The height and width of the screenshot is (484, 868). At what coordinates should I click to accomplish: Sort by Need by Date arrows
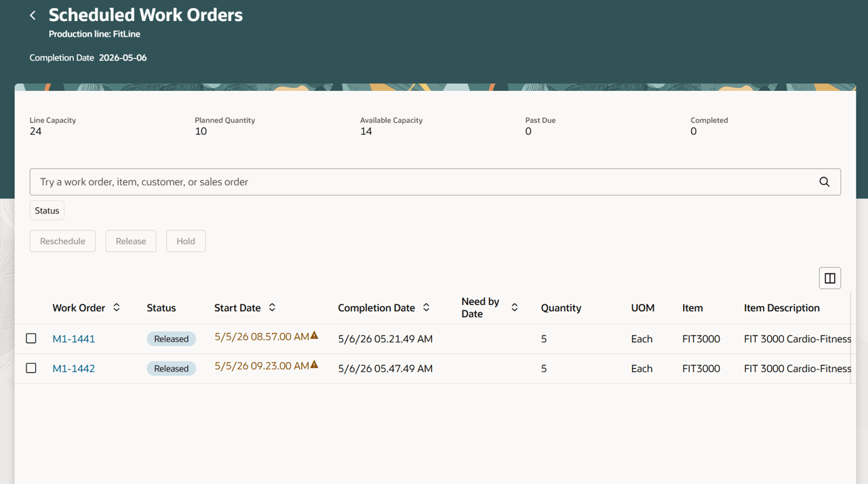[515, 307]
